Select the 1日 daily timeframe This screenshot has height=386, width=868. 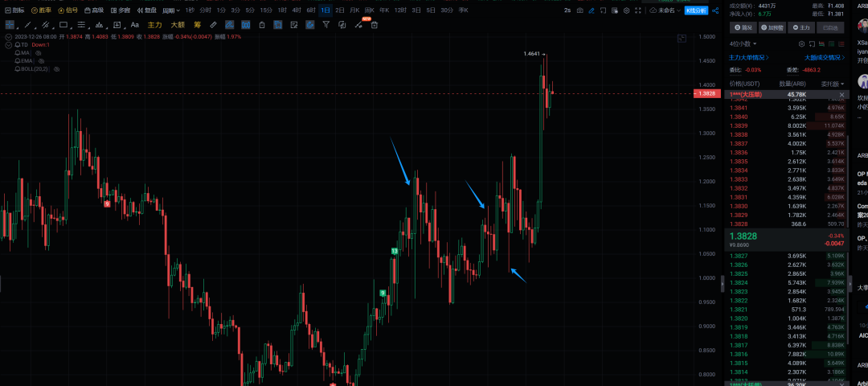point(325,10)
